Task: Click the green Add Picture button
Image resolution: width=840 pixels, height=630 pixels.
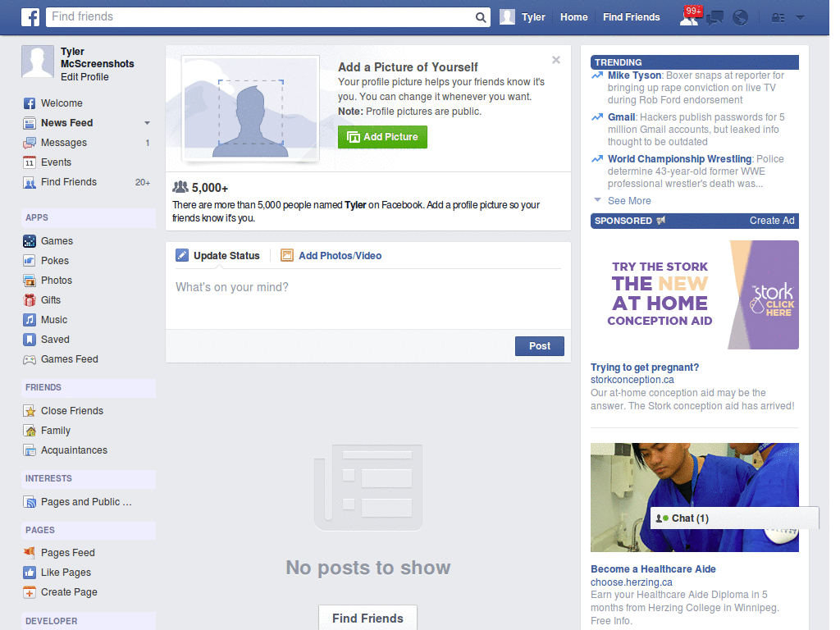Action: coord(382,137)
